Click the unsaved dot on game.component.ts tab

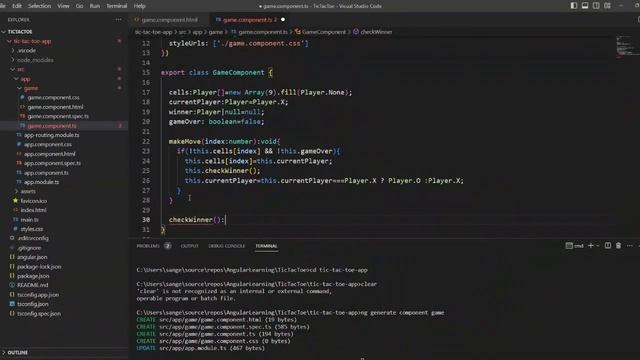coord(283,20)
